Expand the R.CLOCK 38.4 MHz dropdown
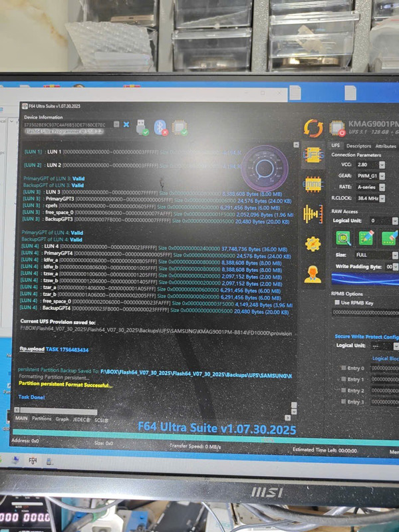399x532 pixels. pos(382,198)
